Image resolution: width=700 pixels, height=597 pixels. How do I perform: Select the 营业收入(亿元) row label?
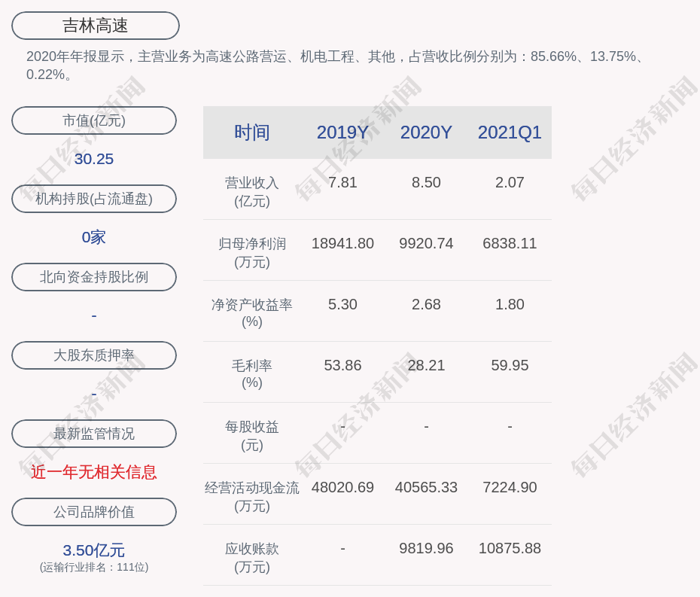click(251, 192)
